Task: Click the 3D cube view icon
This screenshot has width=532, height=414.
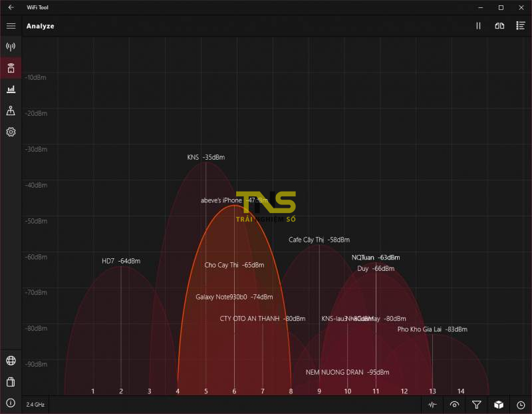Action: tap(498, 405)
